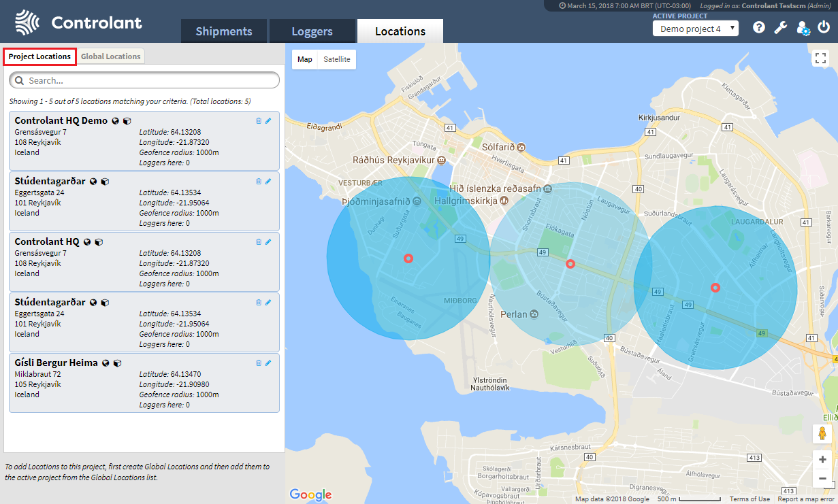The image size is (838, 504).
Task: Select the Locations tab
Action: 400,31
